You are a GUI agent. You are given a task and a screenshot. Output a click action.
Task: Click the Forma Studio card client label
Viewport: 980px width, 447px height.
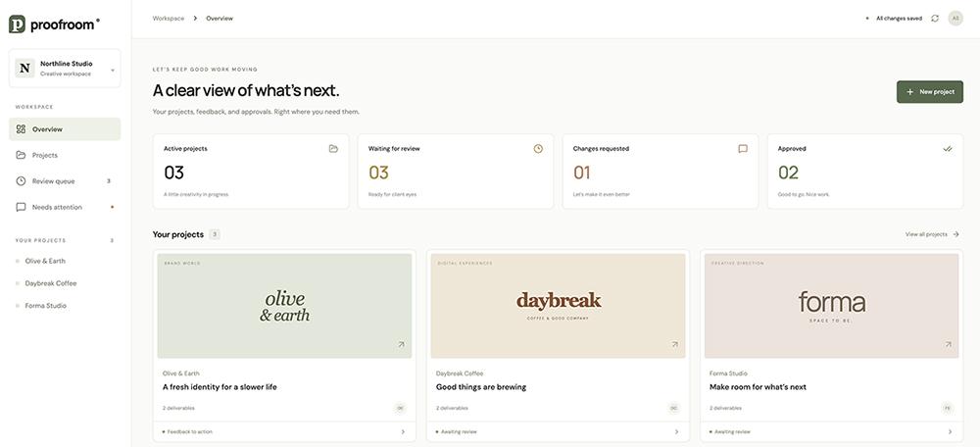pyautogui.click(x=728, y=373)
